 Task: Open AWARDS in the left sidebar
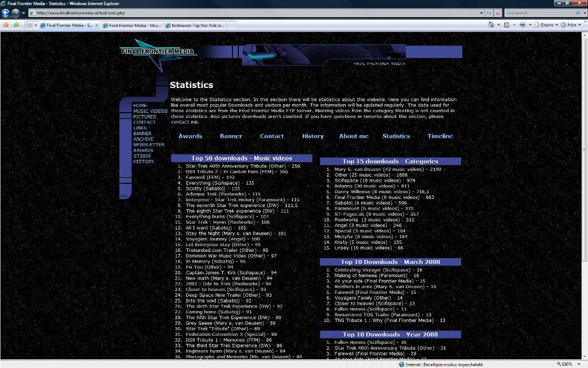click(143, 151)
